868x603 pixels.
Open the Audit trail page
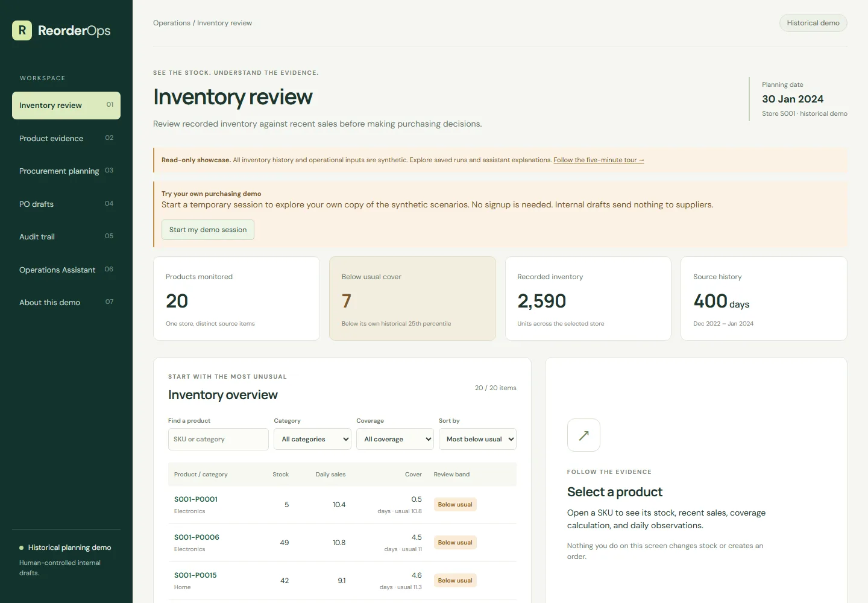[66, 237]
